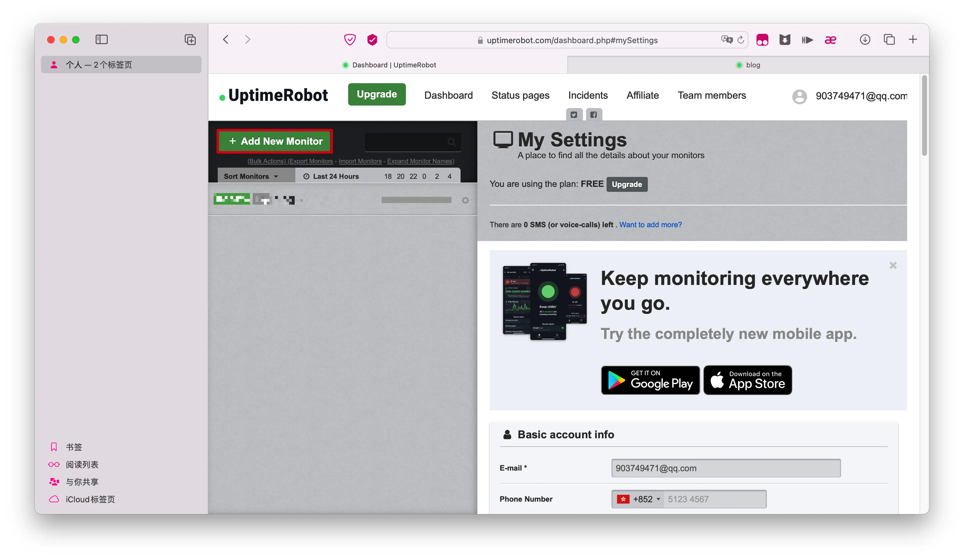Screen dimensions: 964x560
Task: Focus the monitor search field
Action: [x=413, y=142]
